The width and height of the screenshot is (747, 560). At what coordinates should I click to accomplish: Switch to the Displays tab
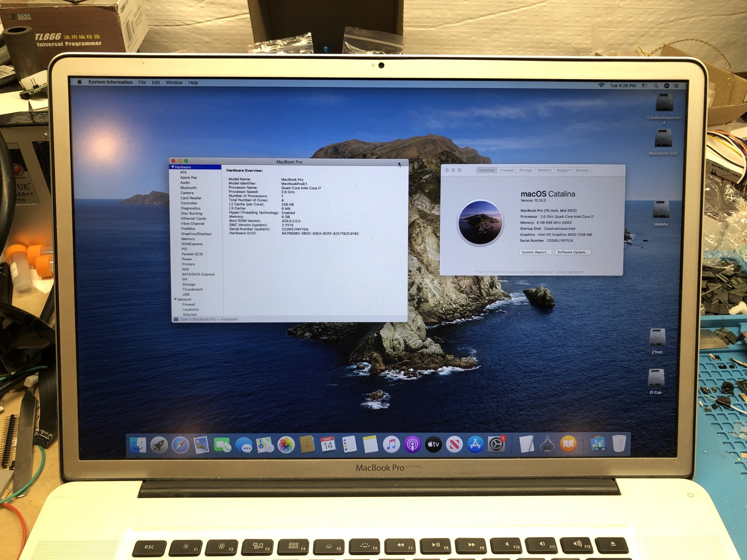click(x=506, y=170)
